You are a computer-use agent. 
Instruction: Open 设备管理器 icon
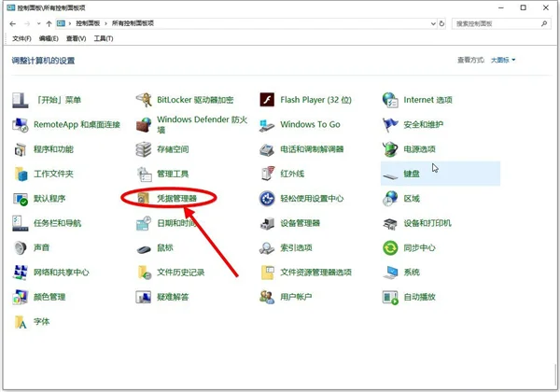(267, 223)
